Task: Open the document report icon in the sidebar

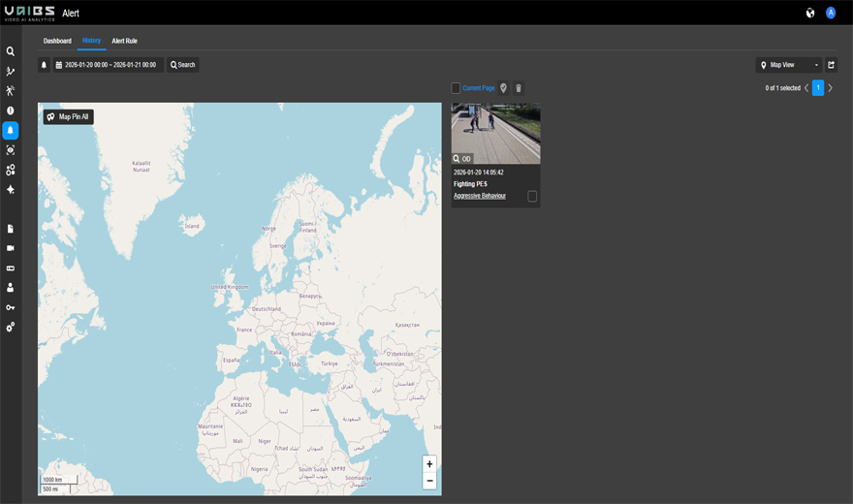Action: (x=11, y=229)
